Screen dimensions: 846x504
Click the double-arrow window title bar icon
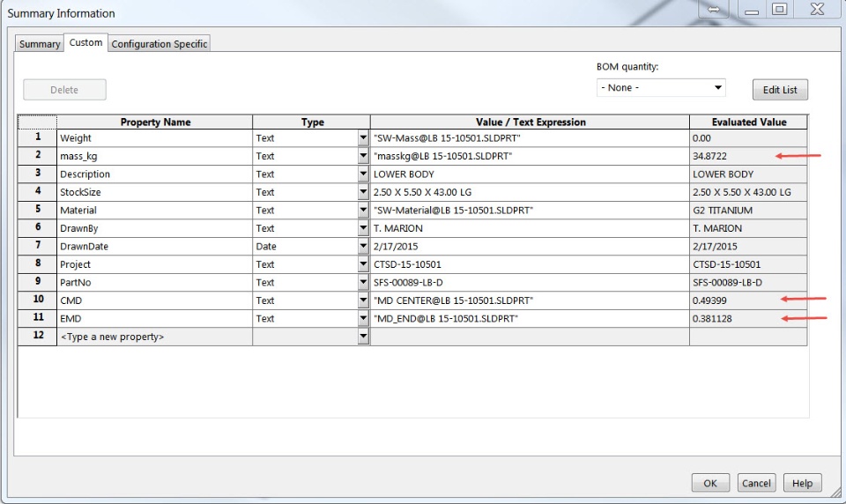[x=713, y=9]
